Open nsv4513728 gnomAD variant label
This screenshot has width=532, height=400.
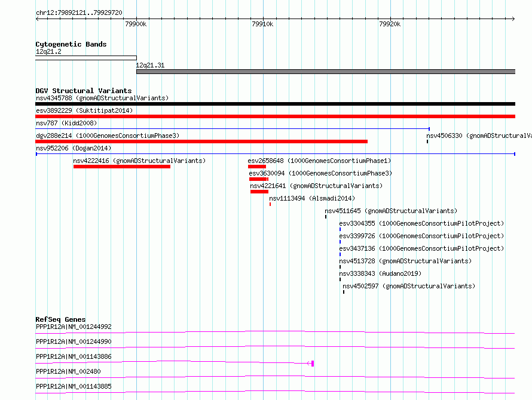(x=405, y=261)
